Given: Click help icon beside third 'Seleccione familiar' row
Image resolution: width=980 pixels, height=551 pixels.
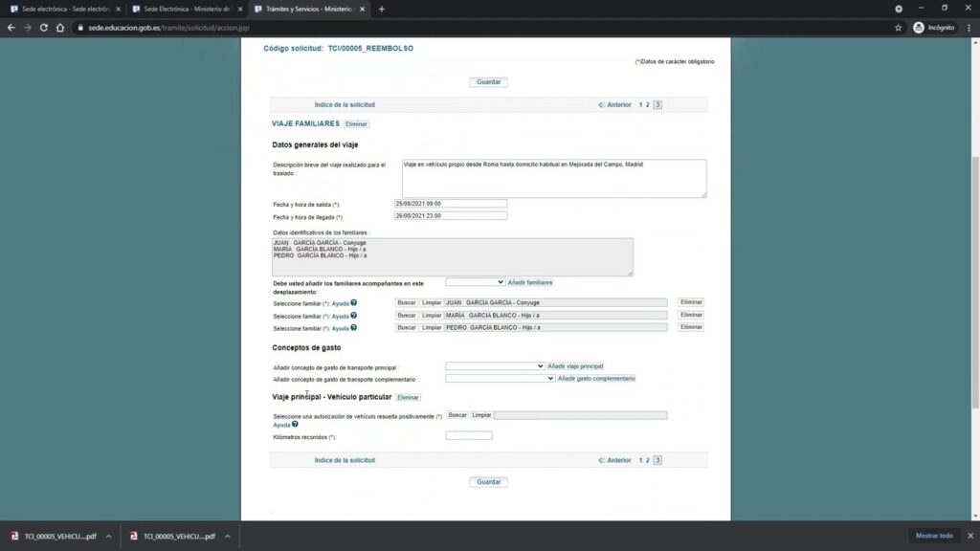Looking at the screenshot, I should [353, 327].
